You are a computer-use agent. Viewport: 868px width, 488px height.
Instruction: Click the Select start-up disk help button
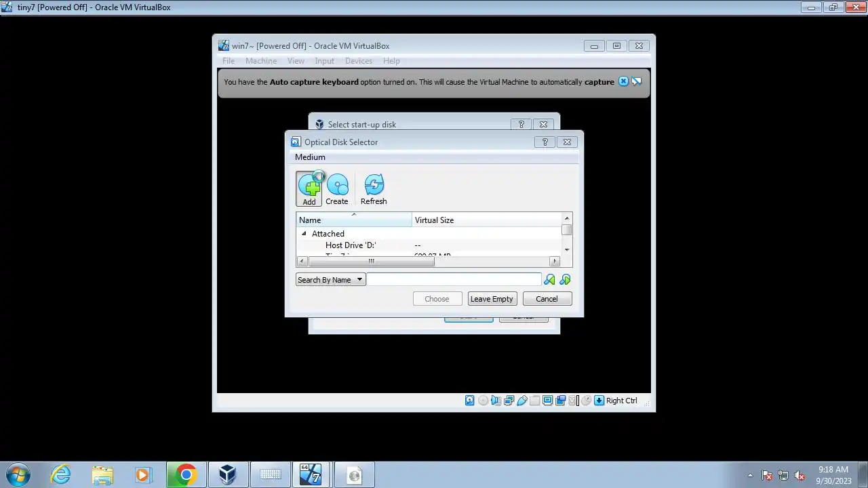521,124
